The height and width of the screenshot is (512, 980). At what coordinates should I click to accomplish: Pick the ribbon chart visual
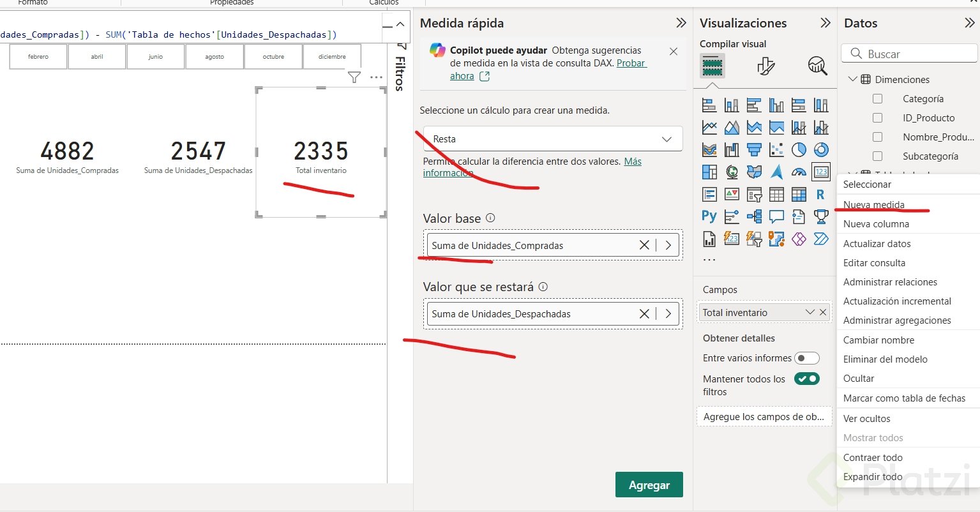709,150
